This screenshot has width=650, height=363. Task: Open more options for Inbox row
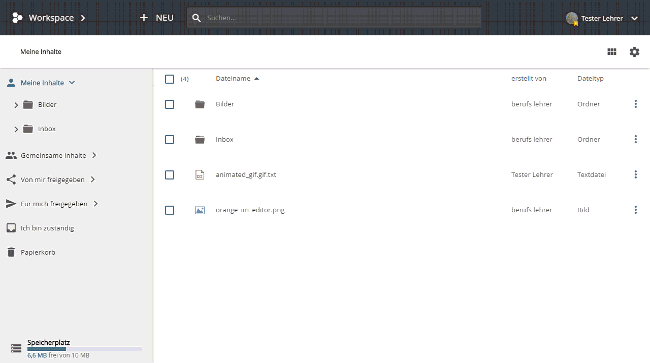tap(635, 139)
